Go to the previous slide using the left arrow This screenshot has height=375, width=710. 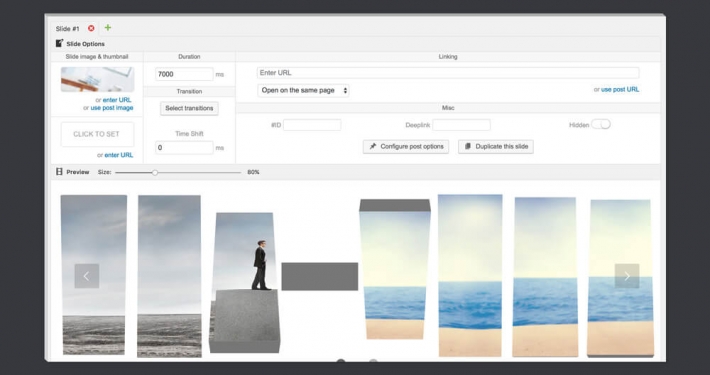[86, 276]
